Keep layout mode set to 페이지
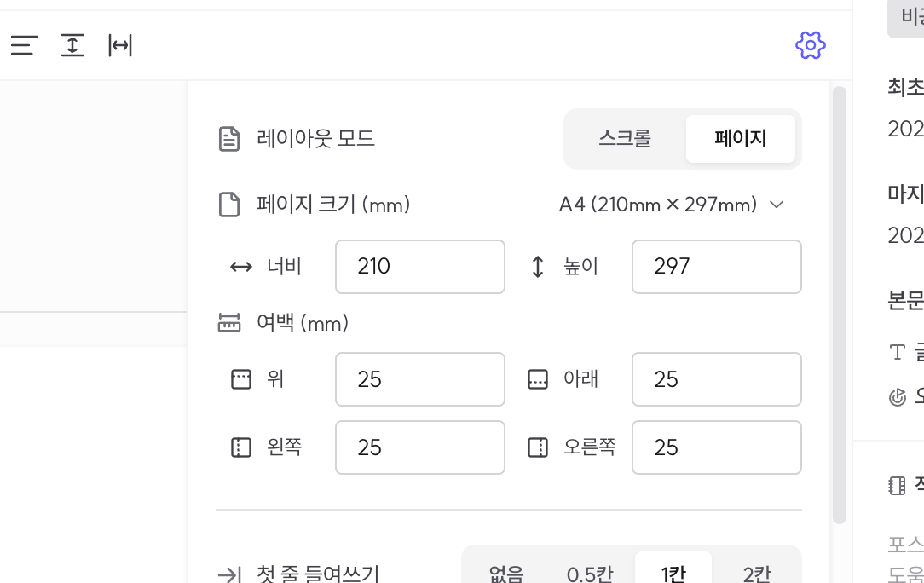Screen dimensions: 924x583 [740, 138]
